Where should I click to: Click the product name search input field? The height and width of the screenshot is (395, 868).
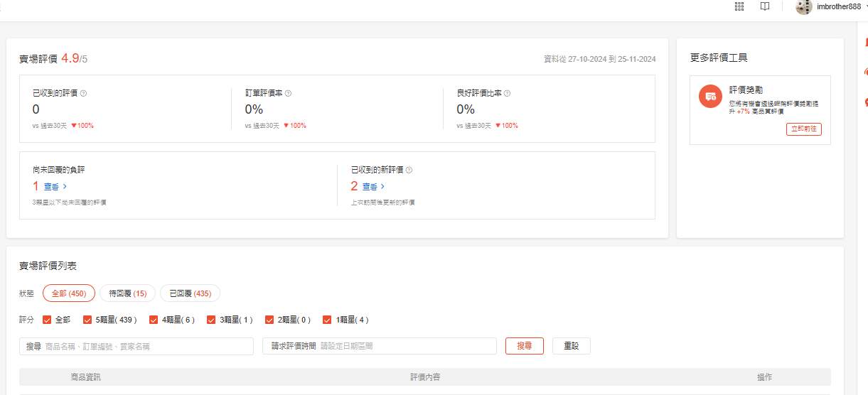click(146, 346)
